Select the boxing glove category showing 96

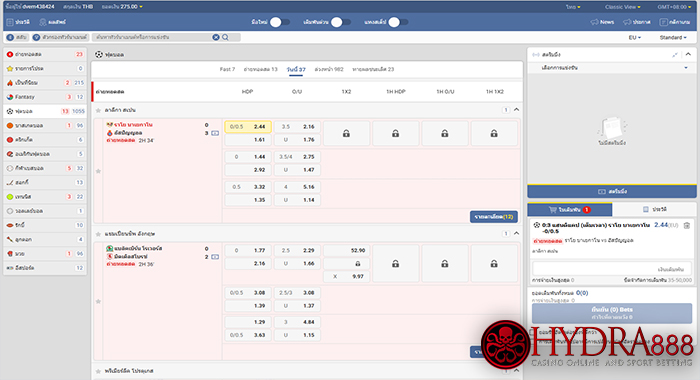tap(45, 254)
